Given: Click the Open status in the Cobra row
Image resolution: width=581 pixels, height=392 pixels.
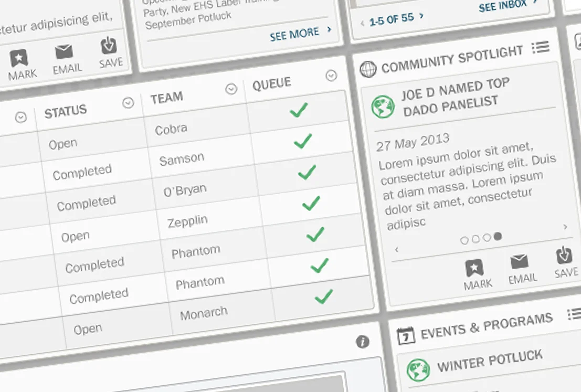Looking at the screenshot, I should (x=62, y=144).
